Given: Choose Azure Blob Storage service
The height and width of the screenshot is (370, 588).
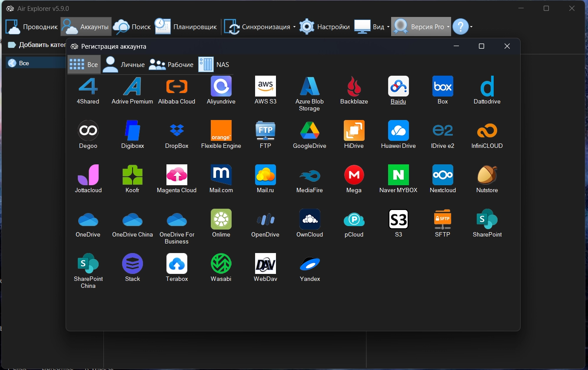Looking at the screenshot, I should click(x=310, y=86).
